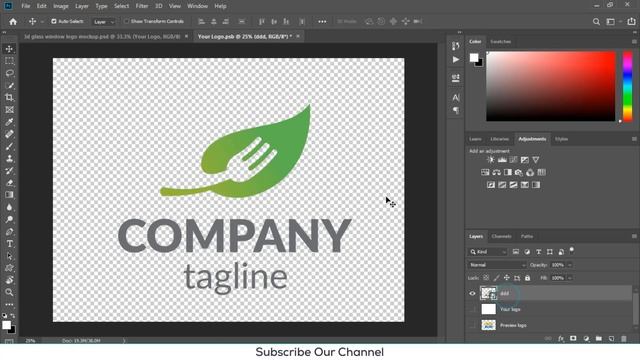Open the File menu

(x=26, y=6)
